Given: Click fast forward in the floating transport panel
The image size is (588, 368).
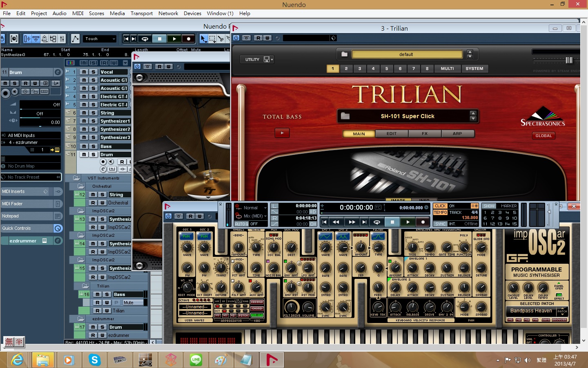Looking at the screenshot, I should tap(352, 222).
